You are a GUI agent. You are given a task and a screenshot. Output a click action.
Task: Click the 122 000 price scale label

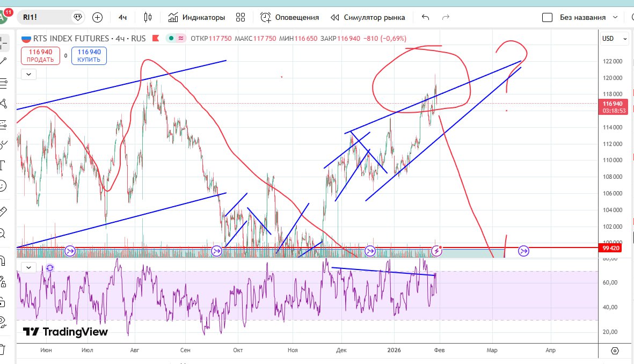click(x=613, y=62)
